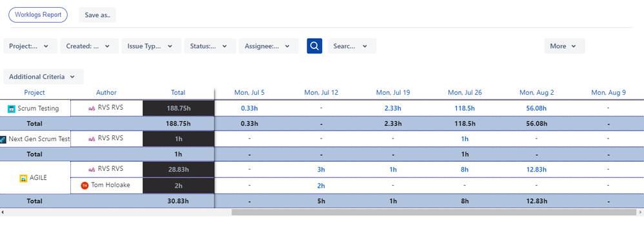Open the 118.5h worklog link

(x=465, y=108)
